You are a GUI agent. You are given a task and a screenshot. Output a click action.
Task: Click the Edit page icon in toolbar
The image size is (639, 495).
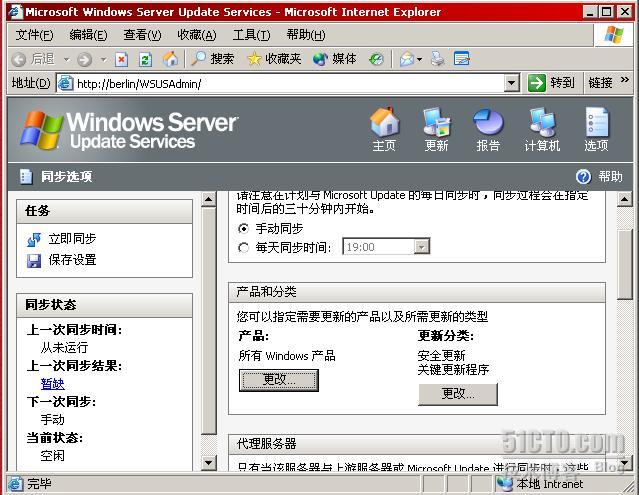point(462,59)
